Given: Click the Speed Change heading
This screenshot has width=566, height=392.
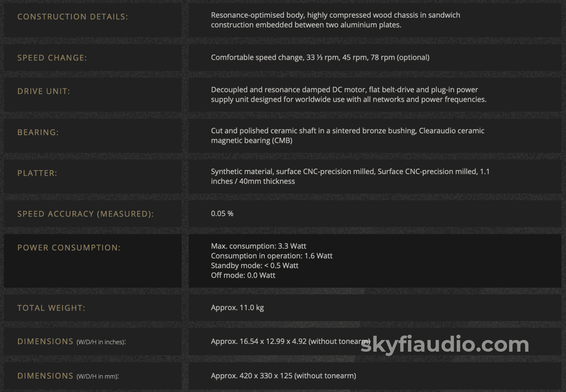Looking at the screenshot, I should point(52,58).
